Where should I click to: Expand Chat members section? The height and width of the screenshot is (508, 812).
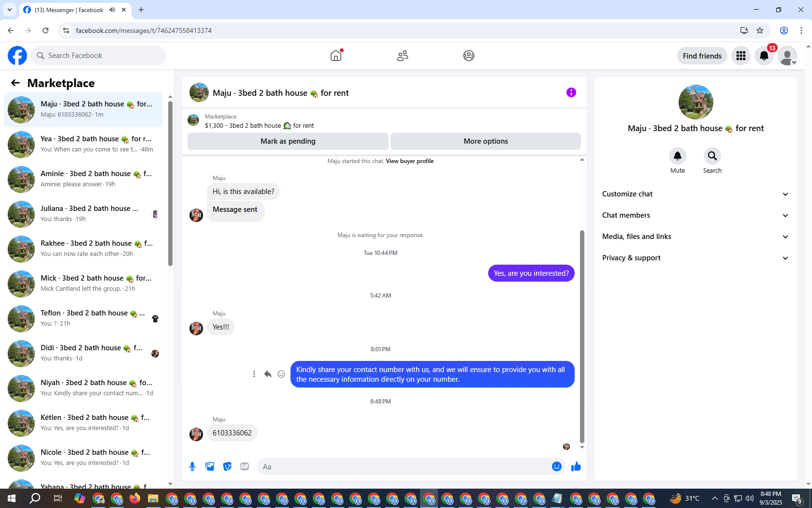(696, 215)
